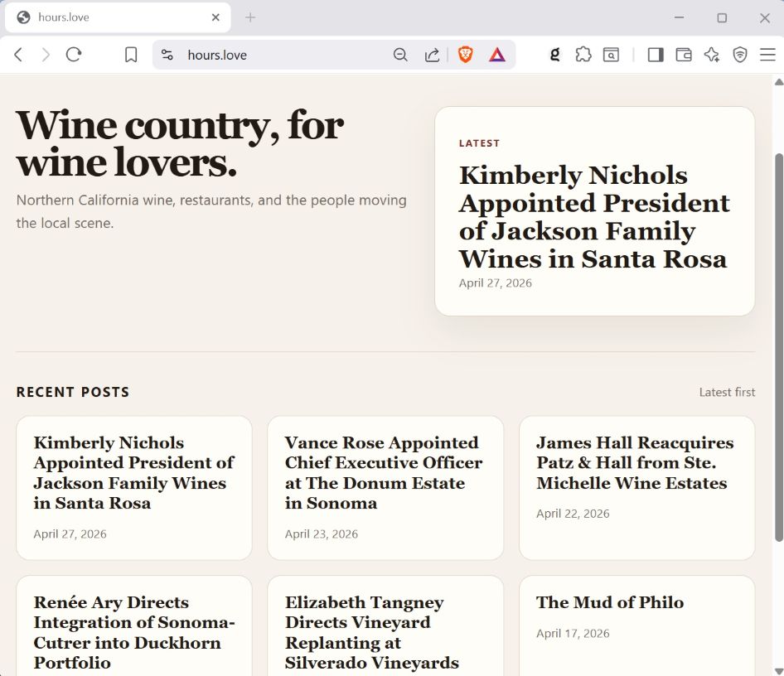The height and width of the screenshot is (676, 784).
Task: Select the RECENT POSTS heading area
Action: tap(73, 392)
